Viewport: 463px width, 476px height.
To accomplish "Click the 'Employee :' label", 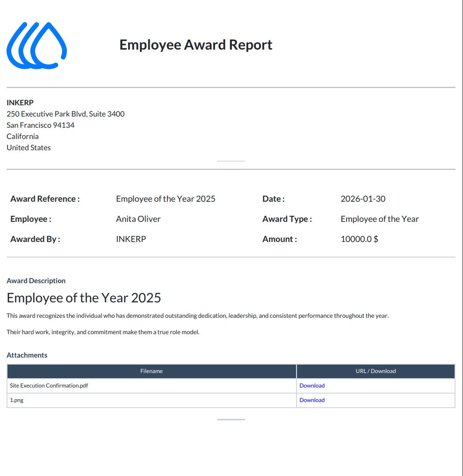I will 31,219.
